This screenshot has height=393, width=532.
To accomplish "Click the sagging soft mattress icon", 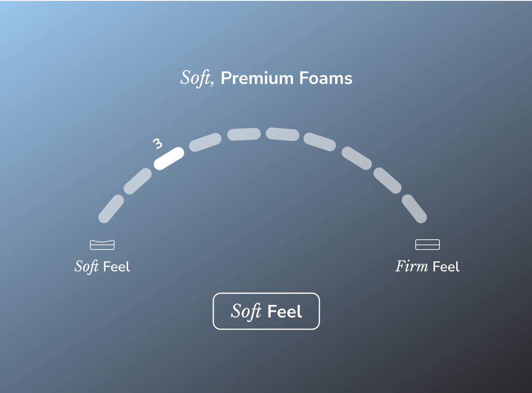I will [x=102, y=245].
